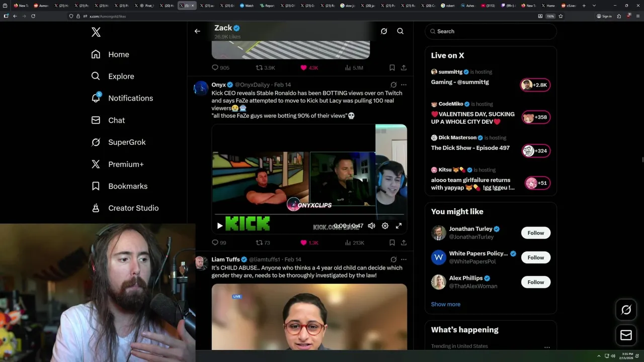Open the @OnyxDailyy handle link
Image resolution: width=644 pixels, height=362 pixels.
(253, 85)
